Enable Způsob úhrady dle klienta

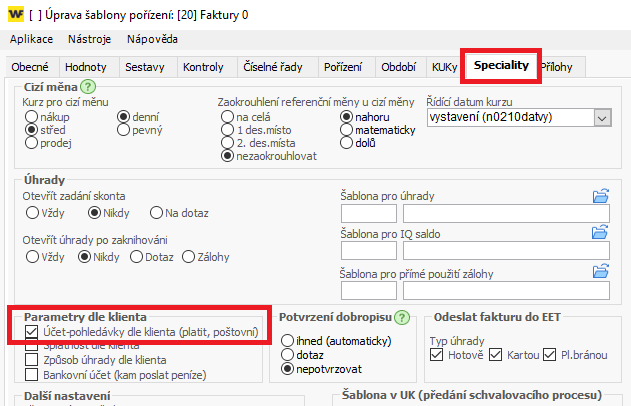tap(31, 360)
